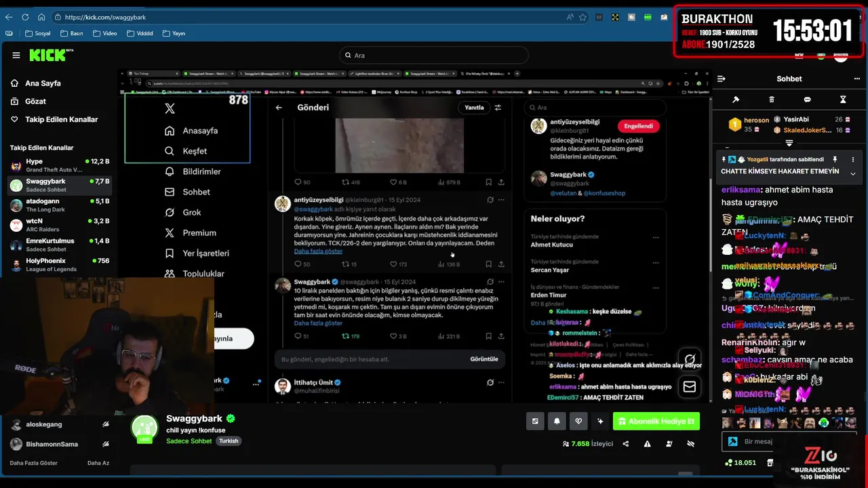This screenshot has width=868, height=488.
Task: Select Swaggybark in followed channels
Action: click(x=60, y=185)
